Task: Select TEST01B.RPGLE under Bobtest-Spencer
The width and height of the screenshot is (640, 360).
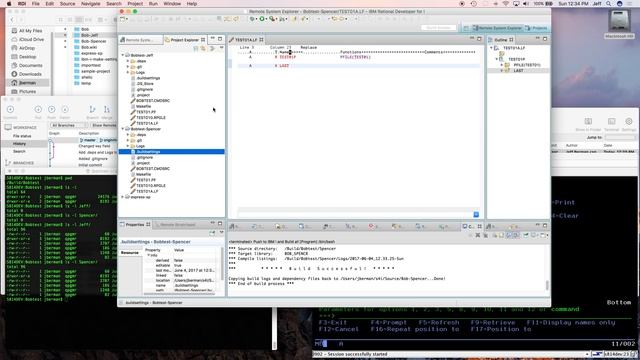Action: tap(151, 186)
